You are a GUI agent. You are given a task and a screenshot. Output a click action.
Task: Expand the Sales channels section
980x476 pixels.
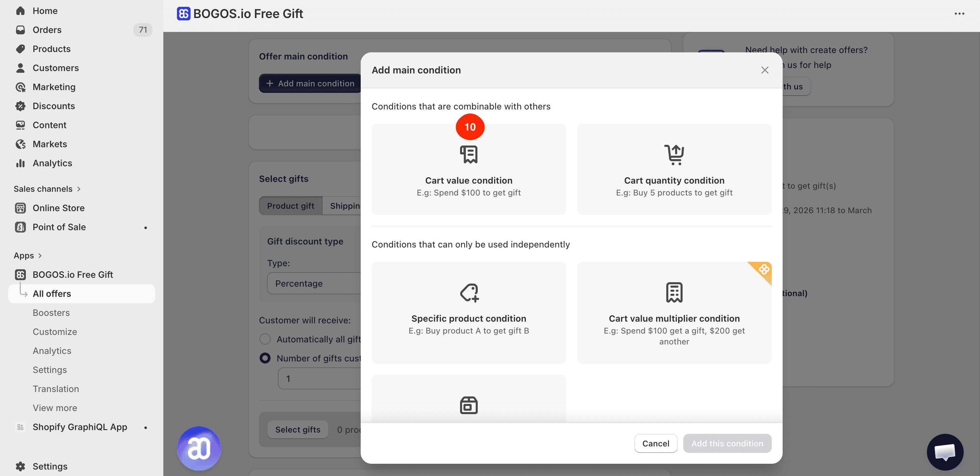click(47, 189)
